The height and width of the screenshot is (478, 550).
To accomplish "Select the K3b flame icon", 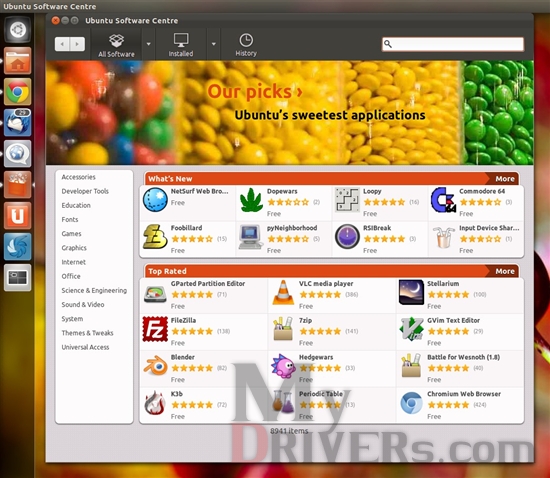I will pos(155,403).
